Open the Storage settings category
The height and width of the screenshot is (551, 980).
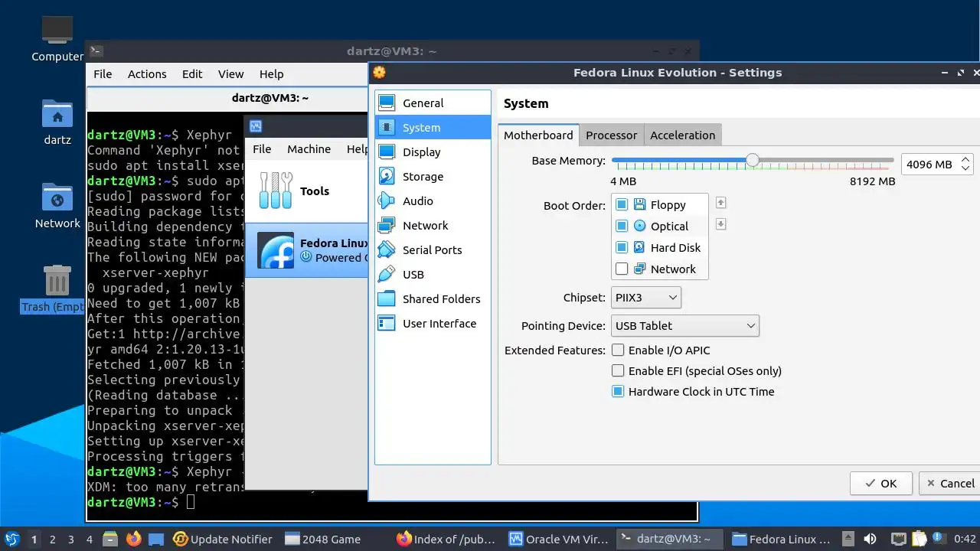[x=433, y=177]
